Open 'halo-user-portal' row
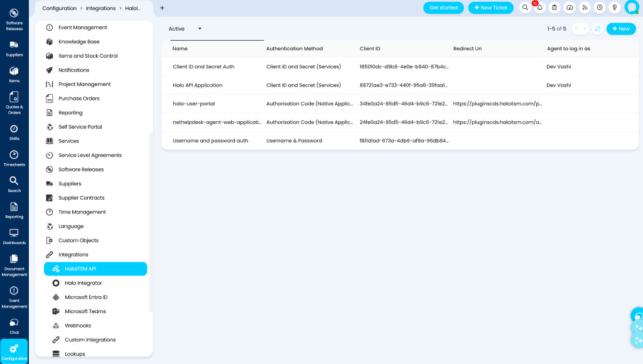This screenshot has width=643, height=364. click(x=400, y=104)
